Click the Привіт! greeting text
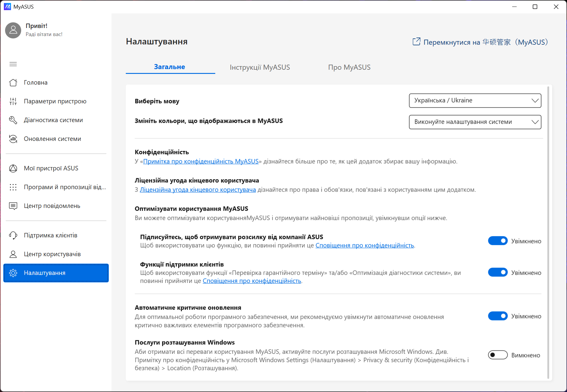Screen dimensions: 567x392 (x=36, y=26)
